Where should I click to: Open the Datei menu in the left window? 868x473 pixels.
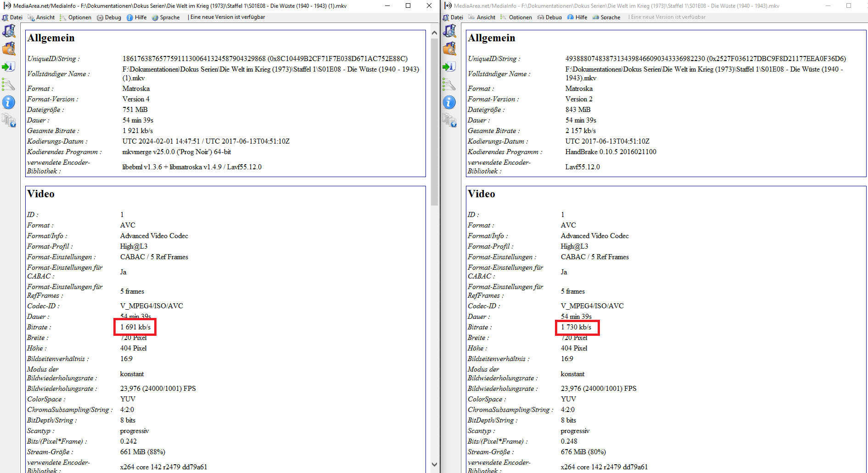click(x=12, y=17)
